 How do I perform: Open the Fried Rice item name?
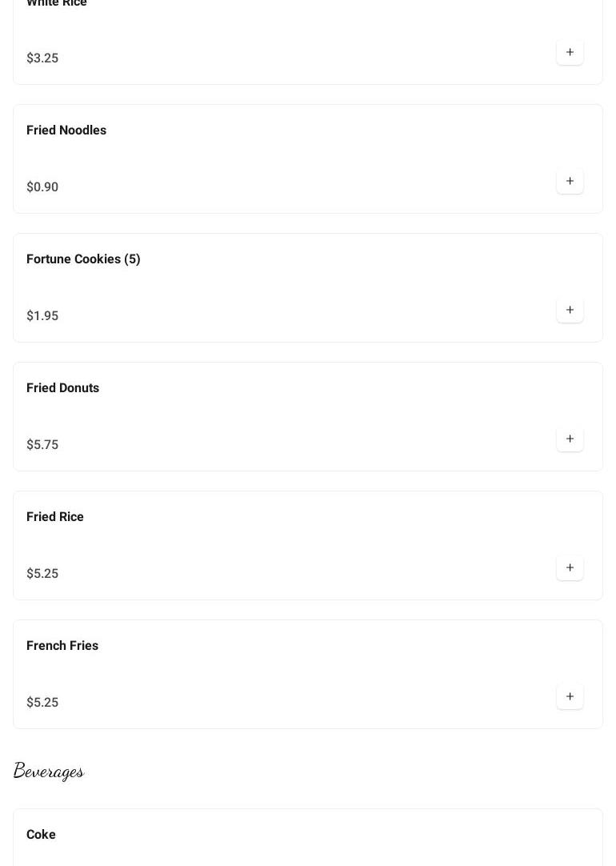pos(55,517)
